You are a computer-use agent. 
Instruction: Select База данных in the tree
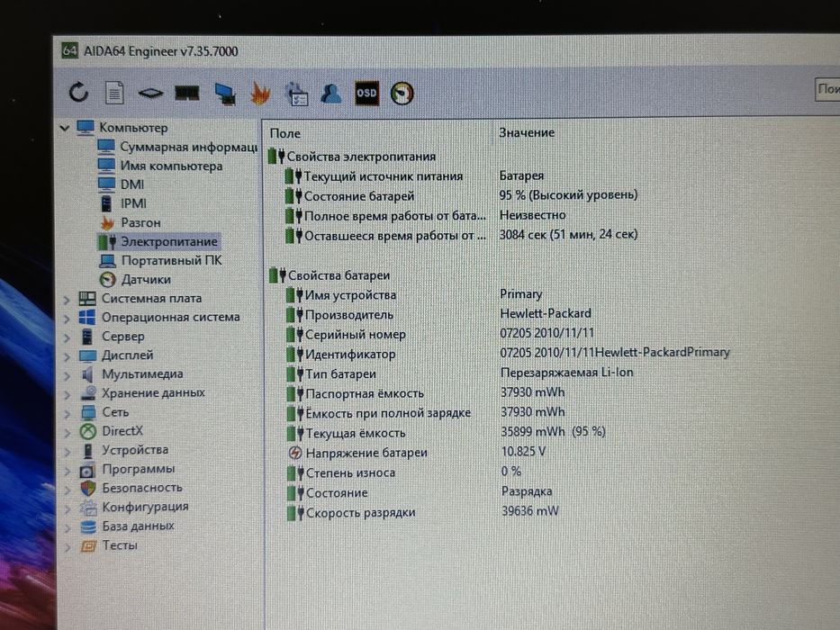tap(128, 526)
